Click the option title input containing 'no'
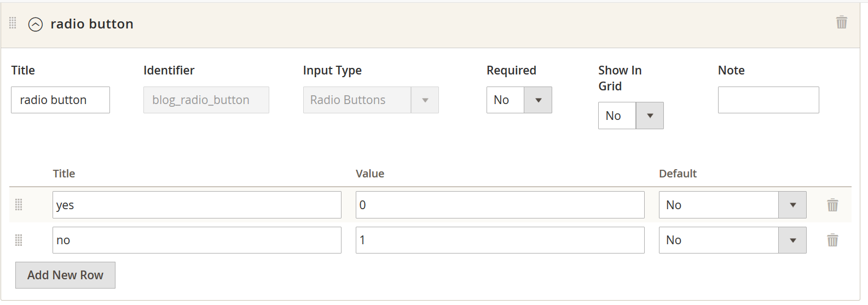The height and width of the screenshot is (305, 868). [x=197, y=240]
